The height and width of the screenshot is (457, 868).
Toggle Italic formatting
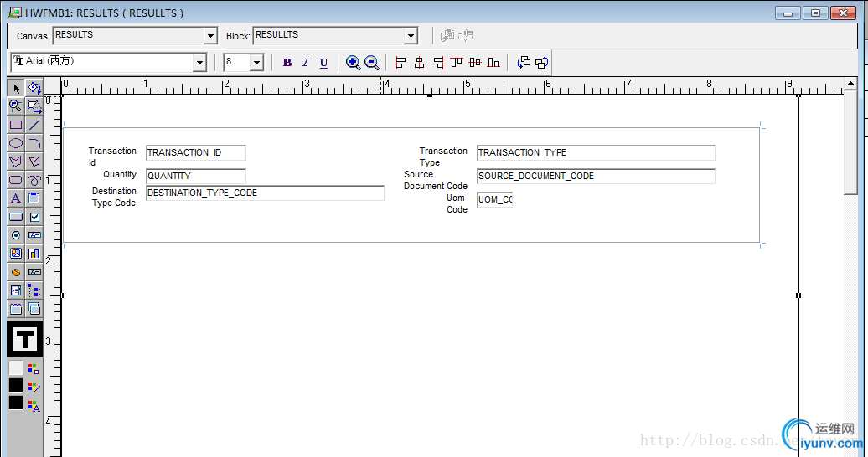[x=305, y=63]
